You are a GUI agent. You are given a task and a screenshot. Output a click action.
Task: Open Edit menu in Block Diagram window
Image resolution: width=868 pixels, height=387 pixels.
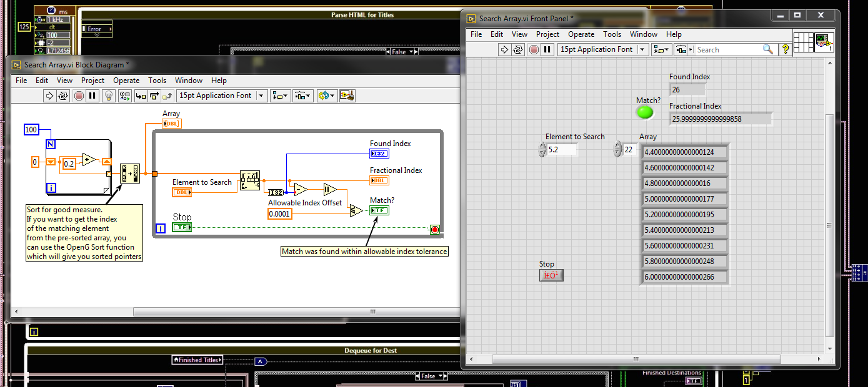[x=42, y=81]
